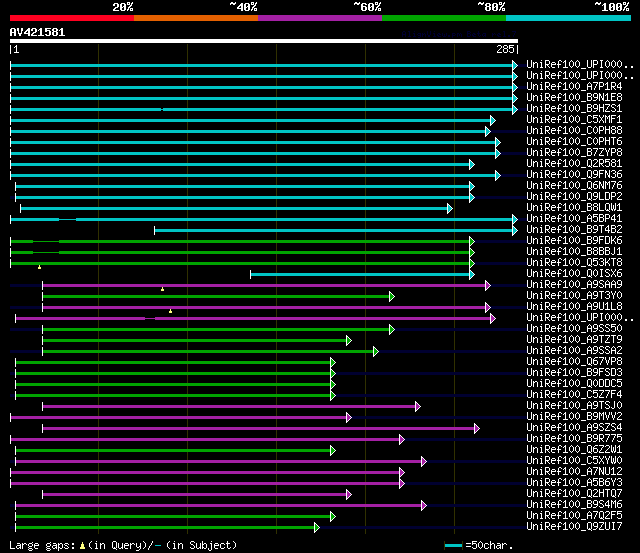Click the UniRef100_C0PHT6 label
Viewport: 640px width, 553px height.
[574, 142]
